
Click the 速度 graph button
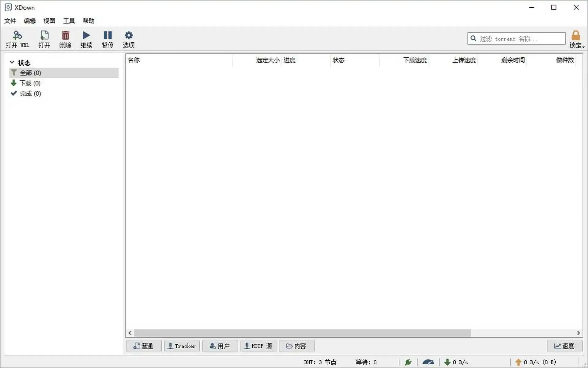[564, 346]
